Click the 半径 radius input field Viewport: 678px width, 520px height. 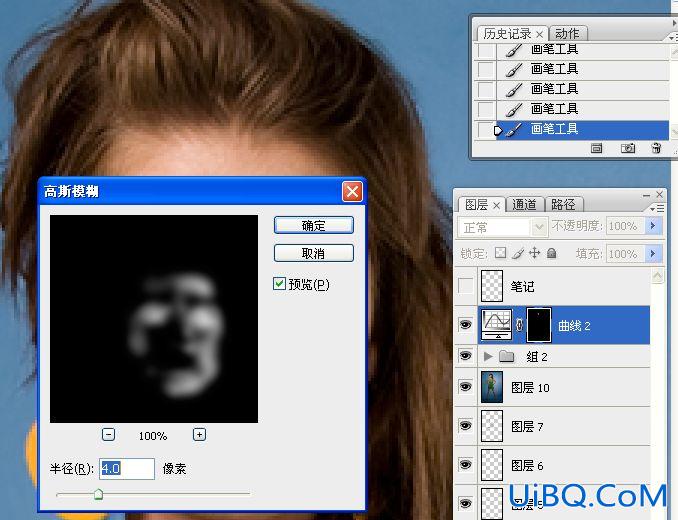(x=127, y=469)
